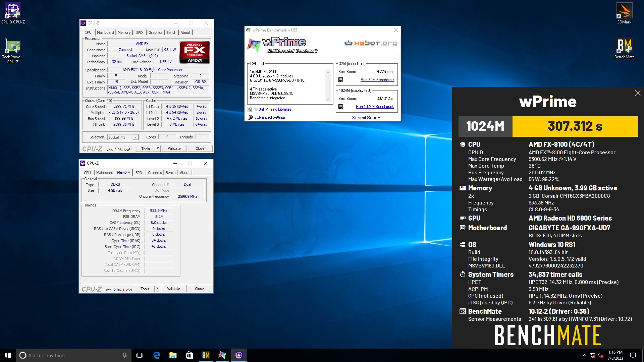The image size is (644, 362).
Task: Switch to Memory tab in upper CPU-Z
Action: coord(124,33)
